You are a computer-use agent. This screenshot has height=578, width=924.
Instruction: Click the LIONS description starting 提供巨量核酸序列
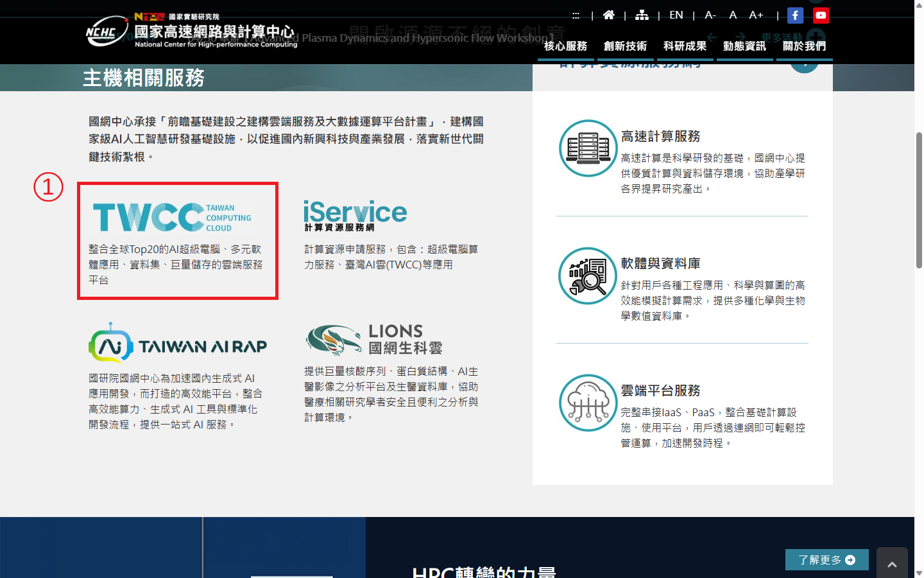(391, 394)
